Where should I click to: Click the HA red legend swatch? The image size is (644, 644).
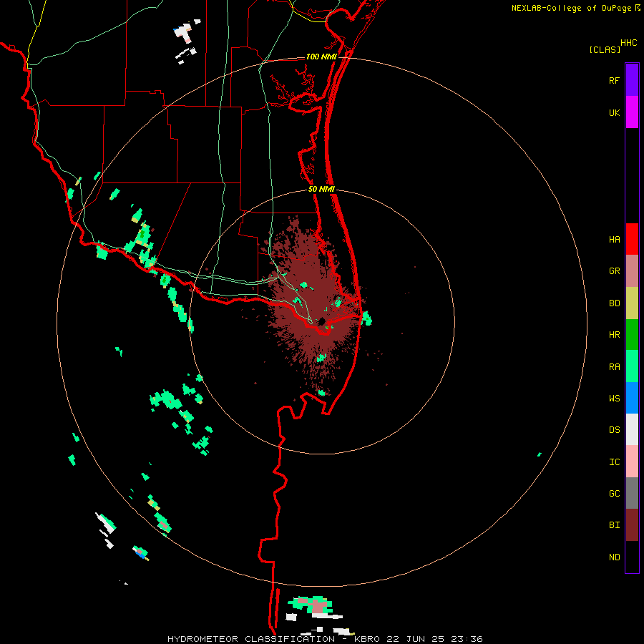(632, 239)
